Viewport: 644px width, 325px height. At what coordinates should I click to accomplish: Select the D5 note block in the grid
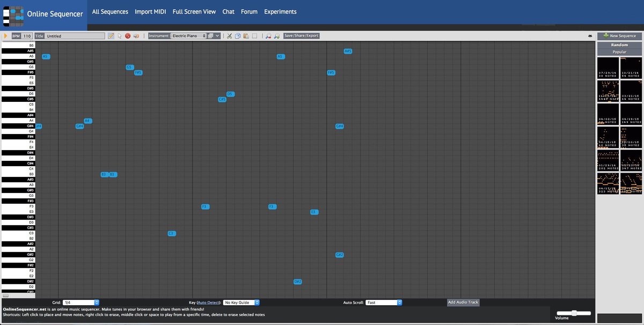tap(230, 94)
